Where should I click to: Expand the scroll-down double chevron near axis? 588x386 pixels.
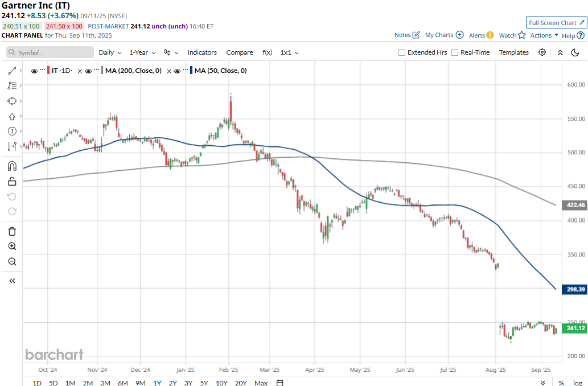tap(542, 383)
